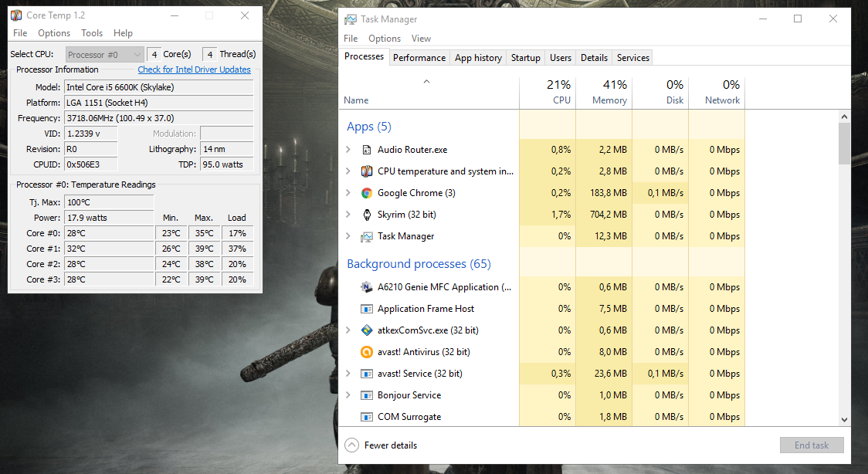Click the process list scroll up arrow
The width and height of the screenshot is (868, 474).
[x=843, y=117]
